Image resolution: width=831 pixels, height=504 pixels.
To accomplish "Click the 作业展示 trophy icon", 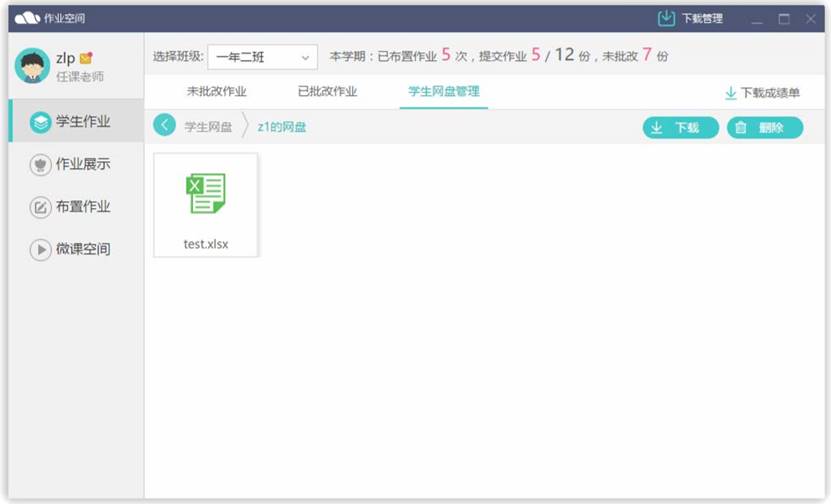I will point(40,164).
